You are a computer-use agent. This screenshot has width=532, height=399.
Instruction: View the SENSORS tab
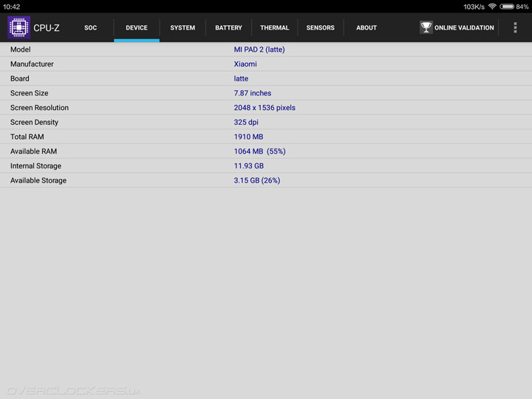320,28
